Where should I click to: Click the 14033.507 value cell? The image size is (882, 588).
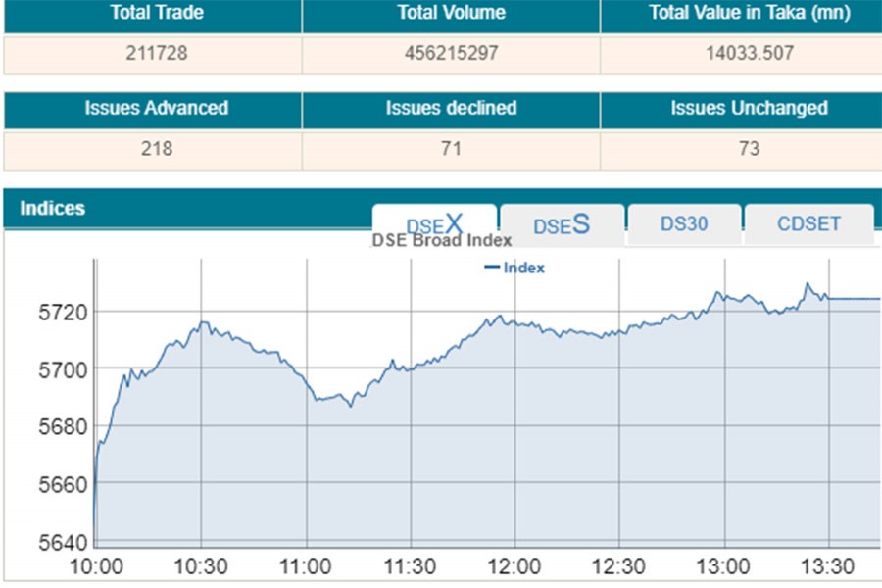click(x=750, y=54)
